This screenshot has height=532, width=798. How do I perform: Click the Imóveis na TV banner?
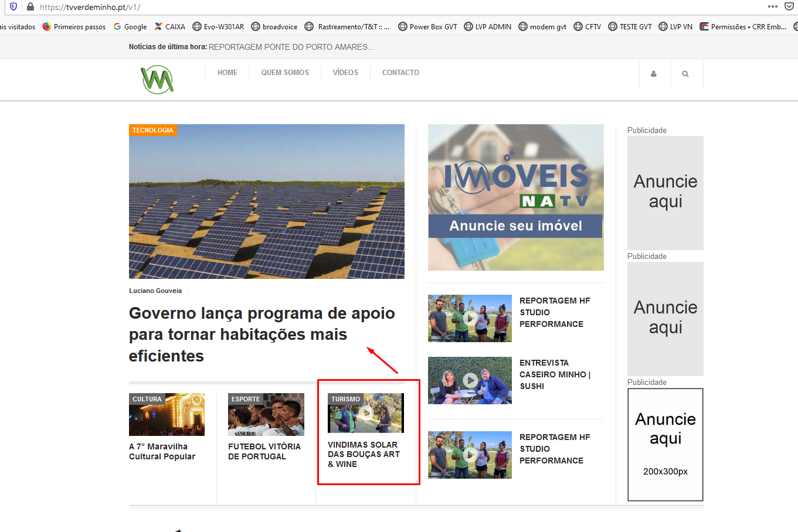(x=515, y=197)
